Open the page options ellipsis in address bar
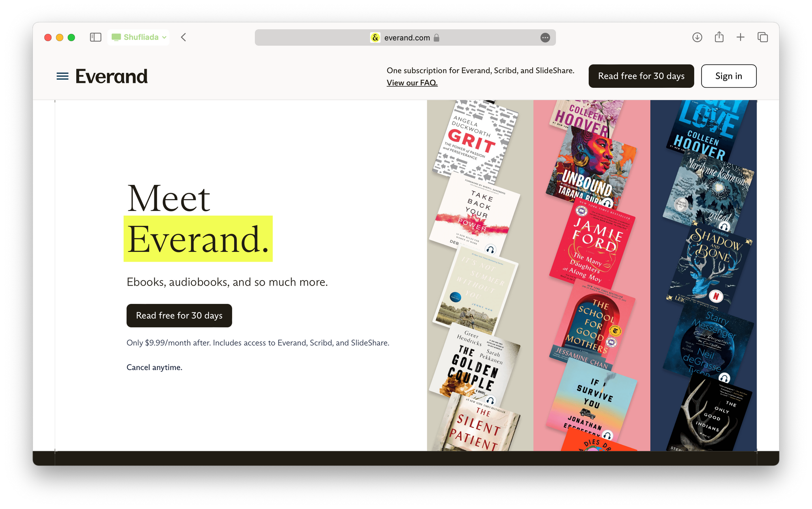This screenshot has height=509, width=812. point(545,38)
